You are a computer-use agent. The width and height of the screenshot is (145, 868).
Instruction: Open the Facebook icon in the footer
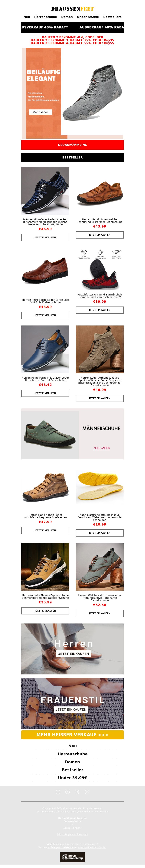(58, 792)
